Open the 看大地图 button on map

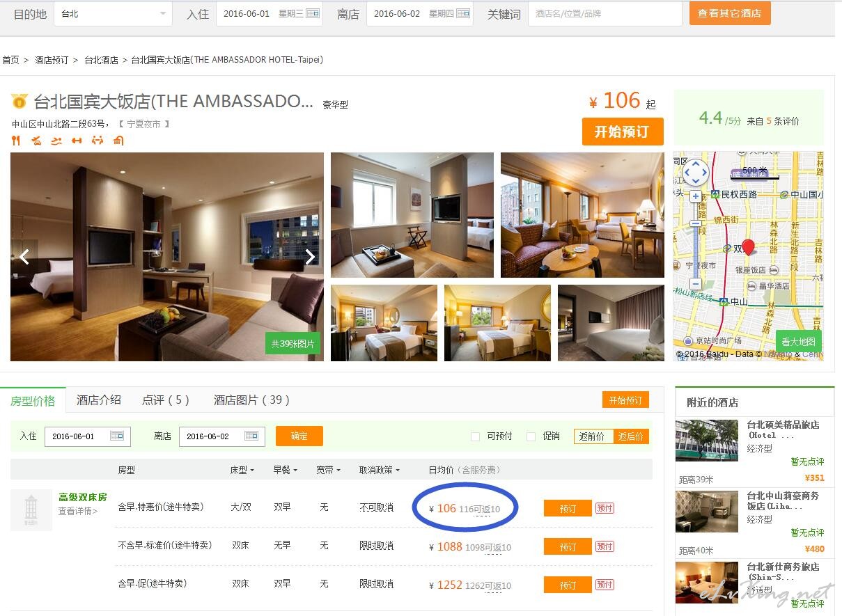coord(799,342)
